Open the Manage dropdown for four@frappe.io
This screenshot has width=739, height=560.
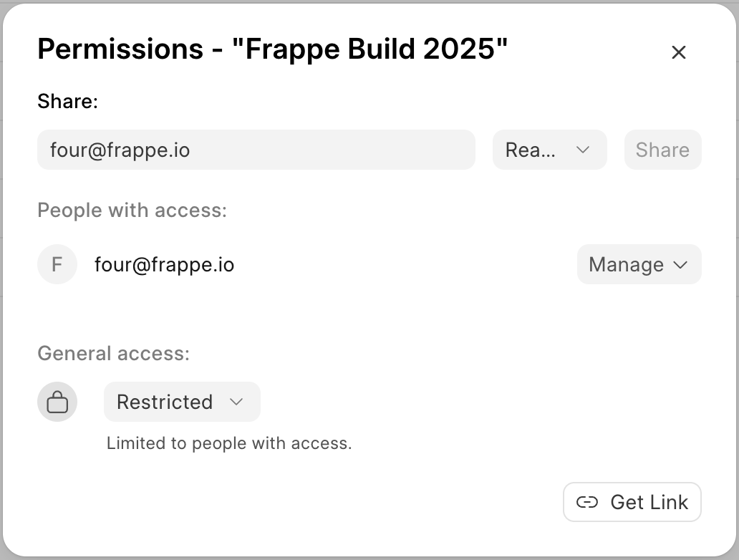(x=639, y=264)
